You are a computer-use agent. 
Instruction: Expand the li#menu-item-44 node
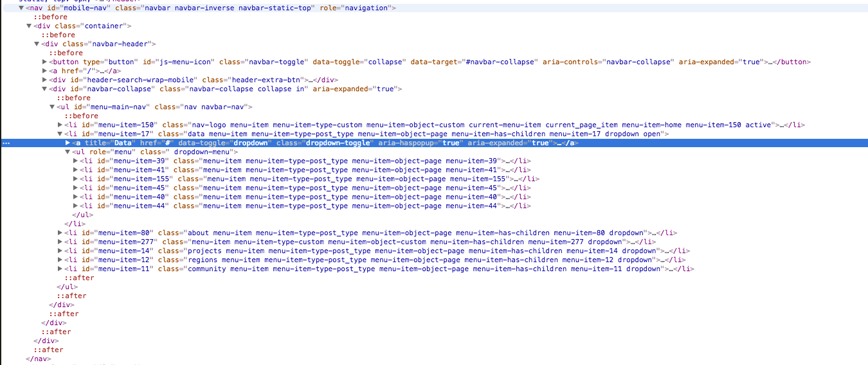[75, 206]
